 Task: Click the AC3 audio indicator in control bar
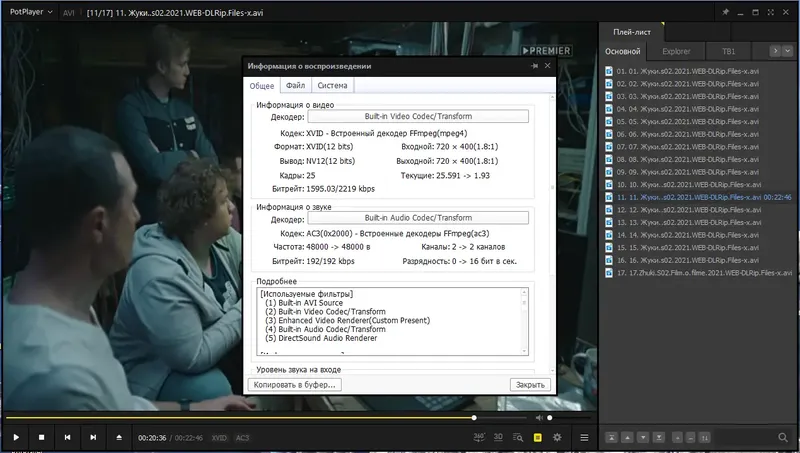pos(242,438)
